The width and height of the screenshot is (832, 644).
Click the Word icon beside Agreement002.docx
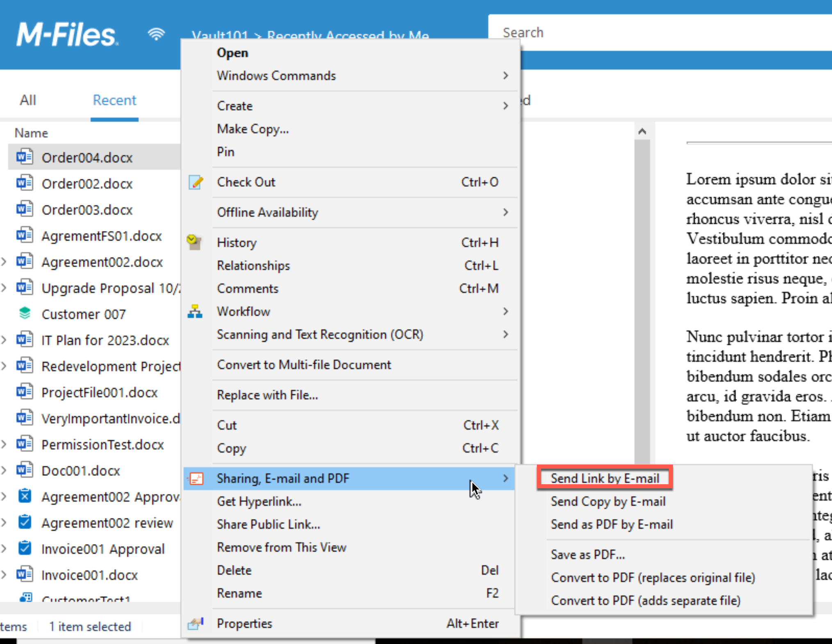(25, 261)
